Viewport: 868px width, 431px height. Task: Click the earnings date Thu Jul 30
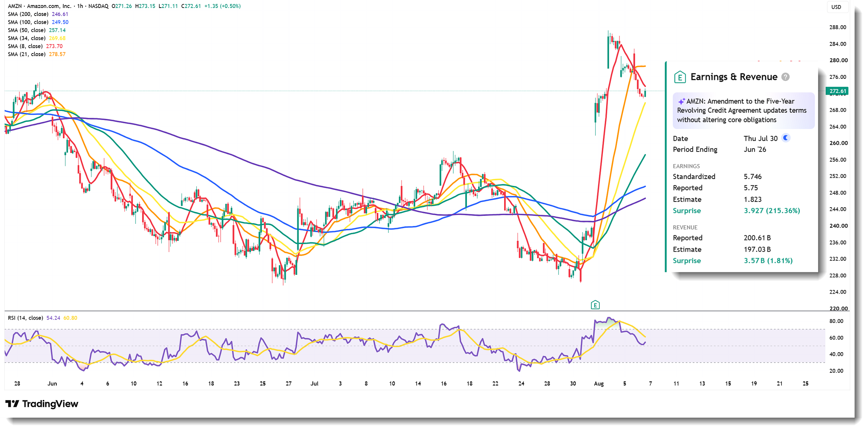click(761, 138)
